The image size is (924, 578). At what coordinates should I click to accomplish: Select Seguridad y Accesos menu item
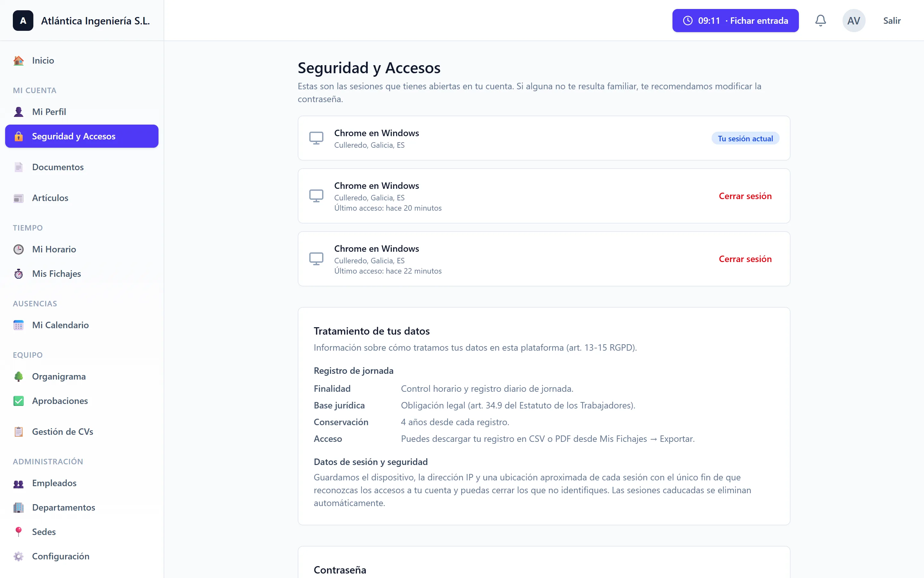(x=82, y=136)
